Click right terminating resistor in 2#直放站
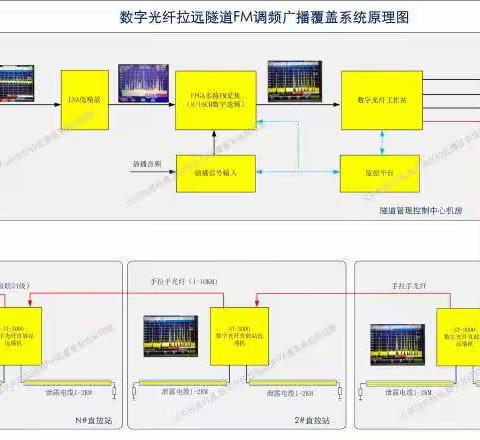480x440 pixels. tap(340, 391)
